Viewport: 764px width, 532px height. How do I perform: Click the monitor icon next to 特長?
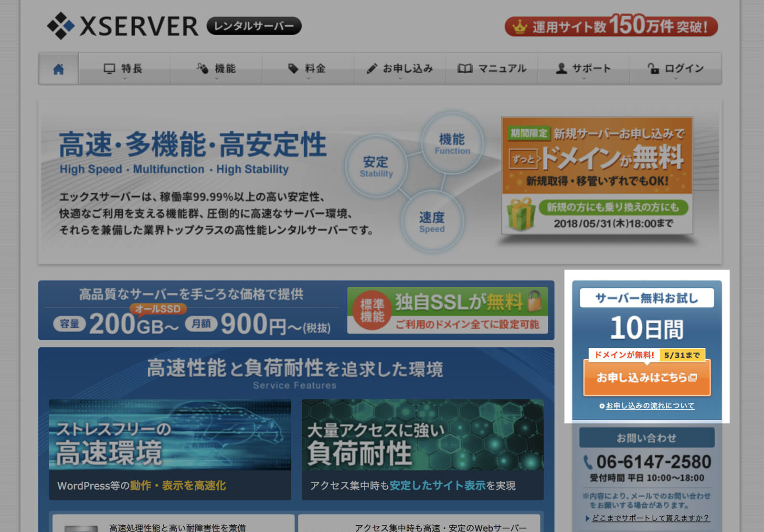tap(109, 69)
